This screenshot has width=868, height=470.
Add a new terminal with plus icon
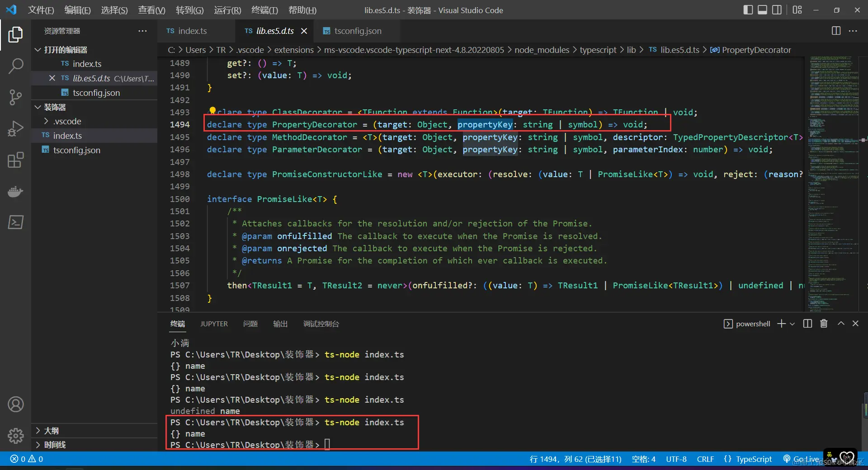[781, 324]
